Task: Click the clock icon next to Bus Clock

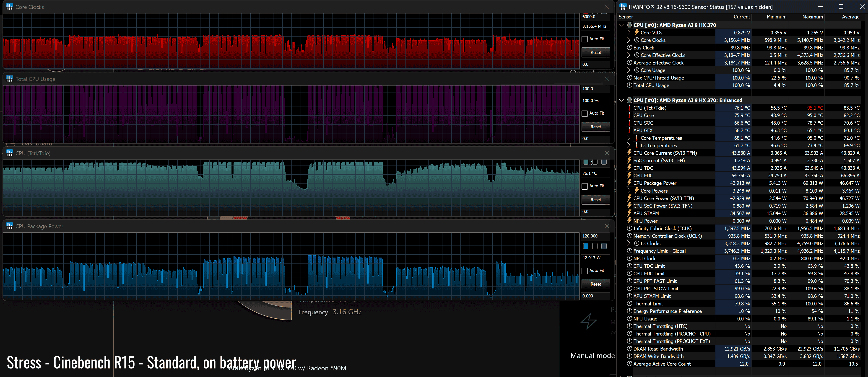Action: (x=629, y=48)
